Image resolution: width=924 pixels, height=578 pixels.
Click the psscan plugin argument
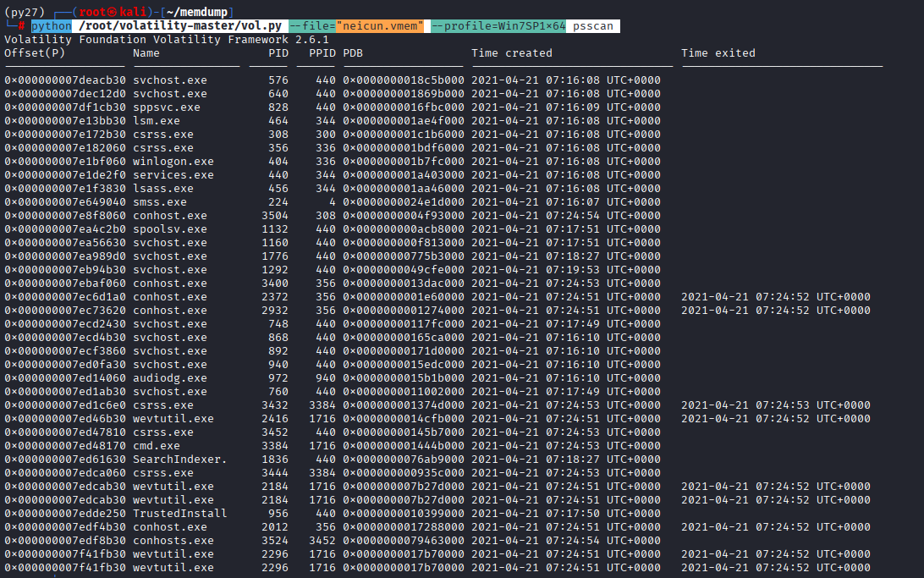[593, 26]
